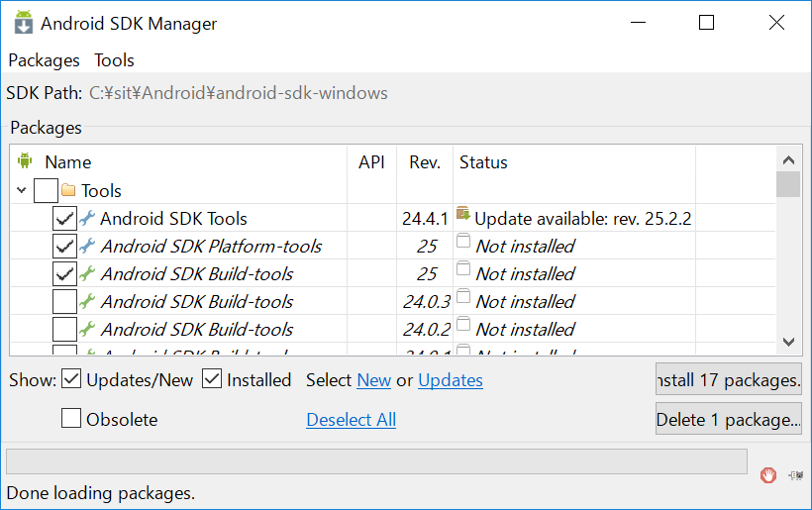This screenshot has height=510, width=812.
Task: Click the New link to select new packages
Action: (x=374, y=380)
